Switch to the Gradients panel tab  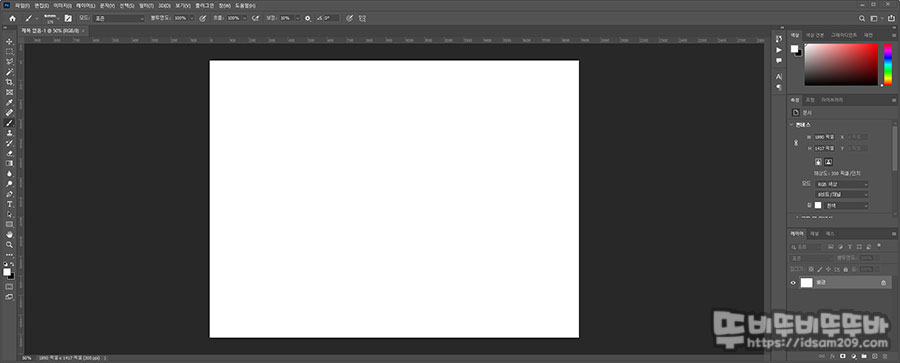point(844,35)
